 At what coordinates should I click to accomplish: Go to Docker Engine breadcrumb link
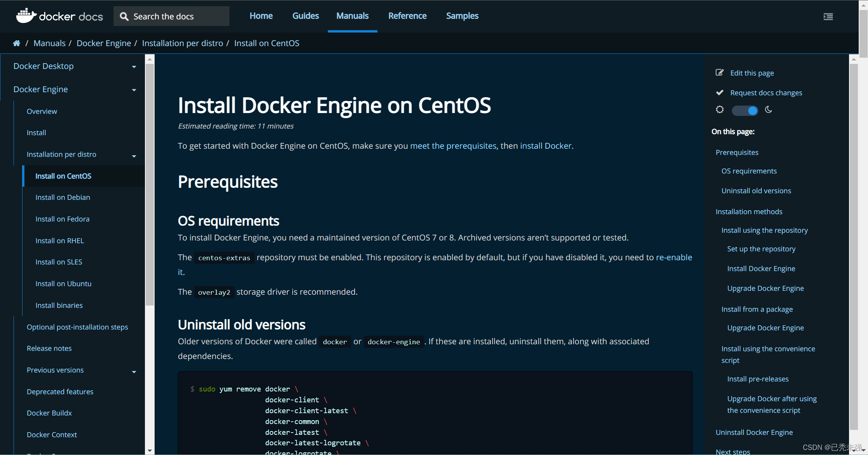[x=104, y=43]
